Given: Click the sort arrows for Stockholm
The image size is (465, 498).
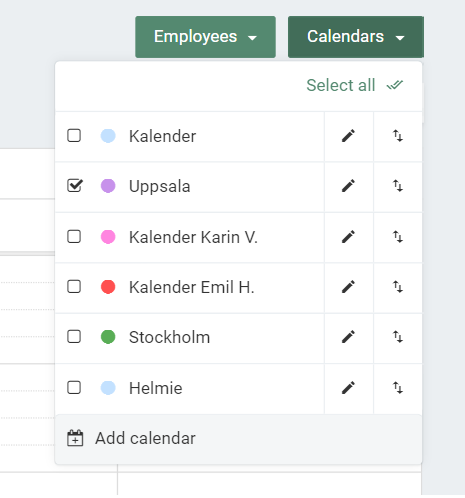Looking at the screenshot, I should pyautogui.click(x=398, y=337).
